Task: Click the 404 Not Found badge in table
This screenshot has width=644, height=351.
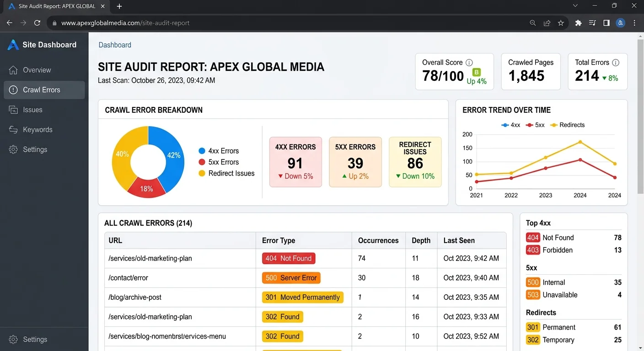Action: click(x=289, y=258)
